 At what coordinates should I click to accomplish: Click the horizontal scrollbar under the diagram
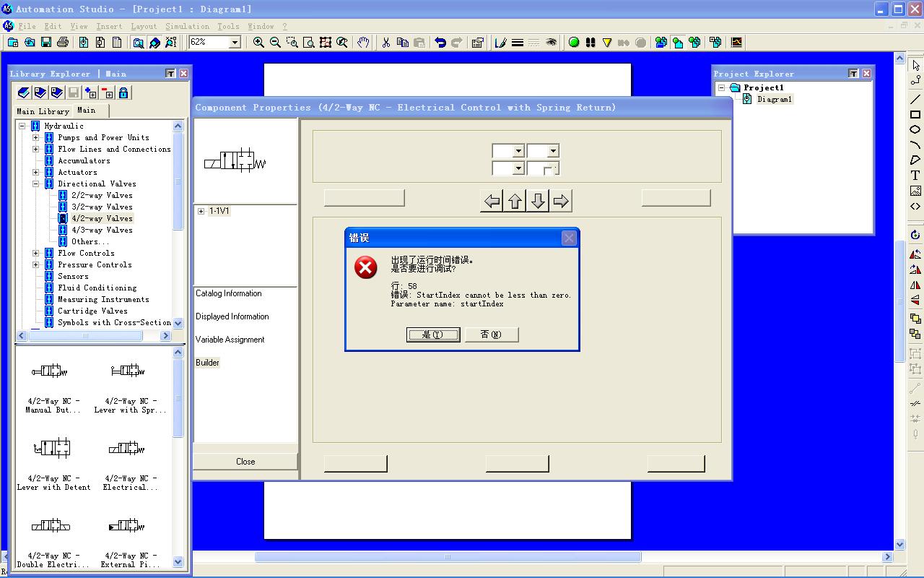pos(448,557)
